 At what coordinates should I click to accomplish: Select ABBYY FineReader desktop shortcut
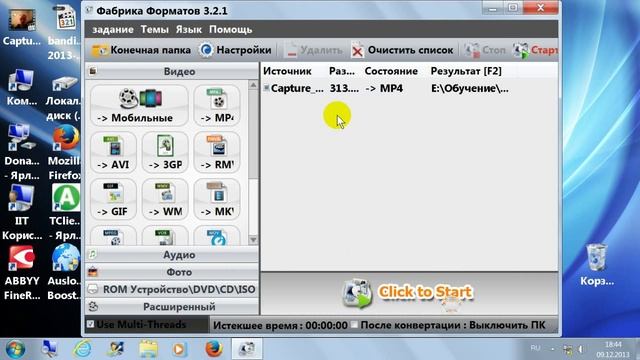click(22, 273)
